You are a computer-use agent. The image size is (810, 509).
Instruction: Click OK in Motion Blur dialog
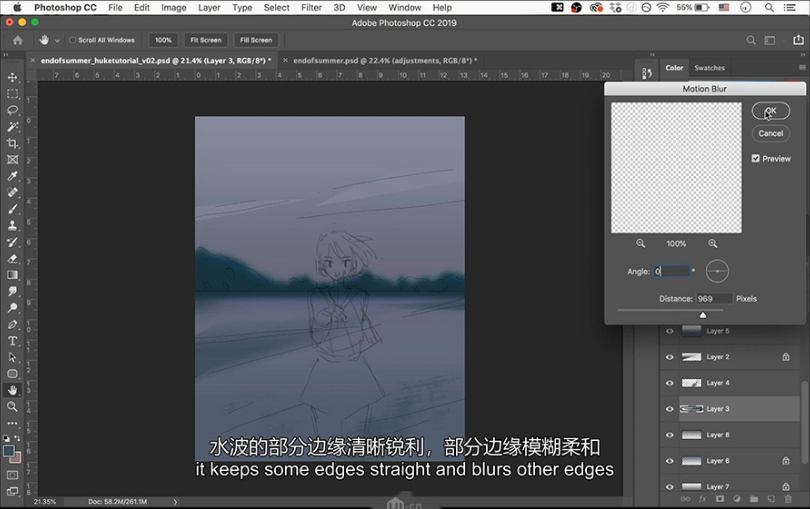coord(771,111)
